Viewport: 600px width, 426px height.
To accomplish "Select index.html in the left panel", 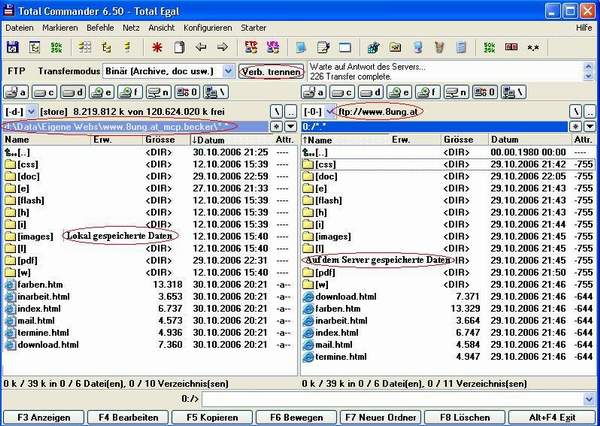I will (150, 308).
